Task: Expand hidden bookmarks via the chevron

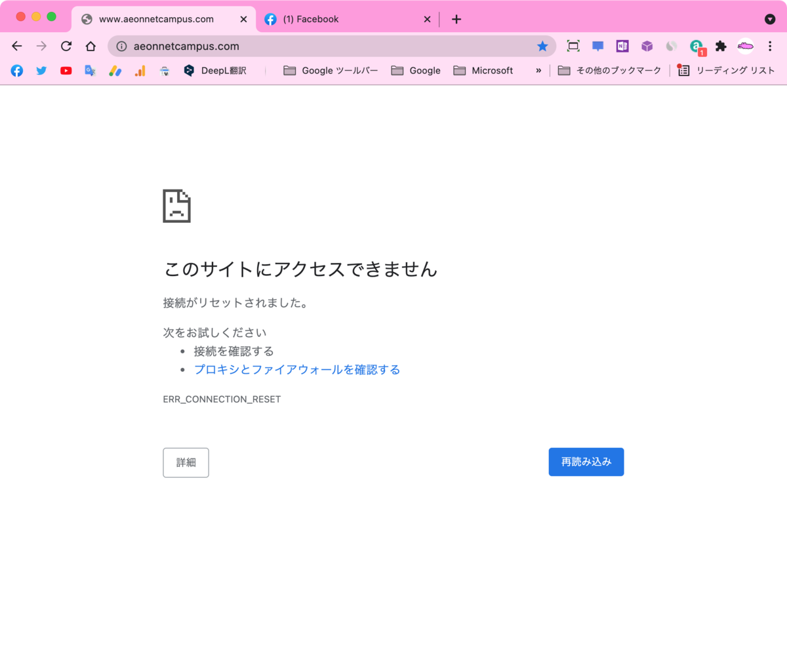Action: pyautogui.click(x=538, y=70)
